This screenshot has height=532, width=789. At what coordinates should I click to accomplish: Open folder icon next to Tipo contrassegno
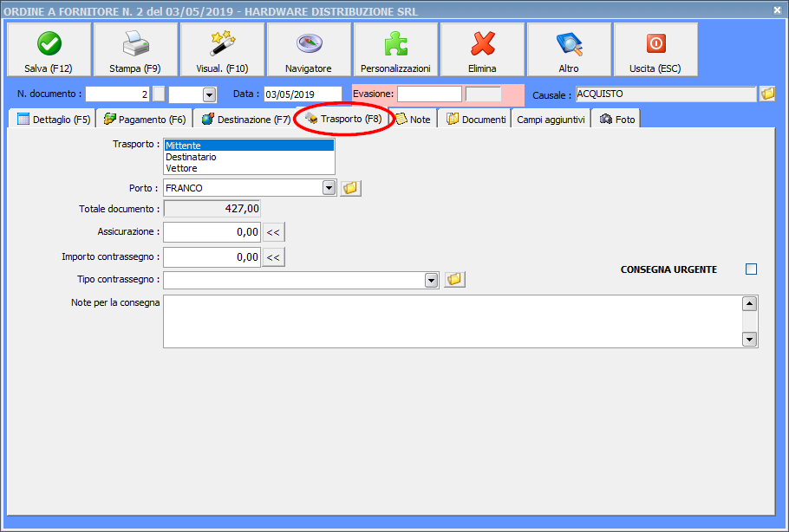[454, 279]
